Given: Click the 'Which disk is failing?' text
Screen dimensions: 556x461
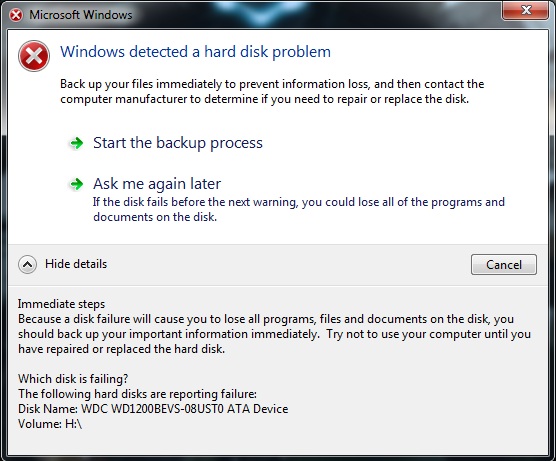Looking at the screenshot, I should click(73, 379).
